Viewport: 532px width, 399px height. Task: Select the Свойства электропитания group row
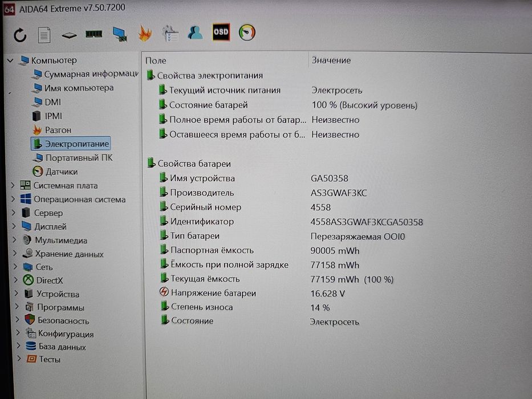click(205, 75)
